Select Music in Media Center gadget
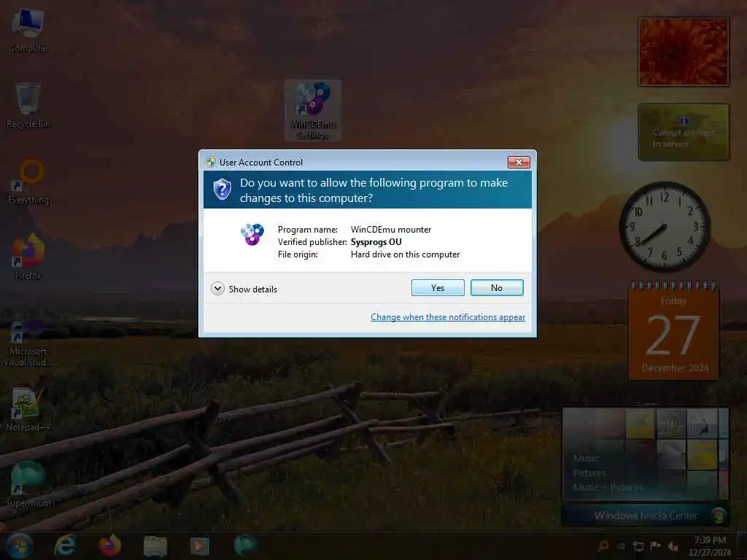The height and width of the screenshot is (560, 747). [586, 458]
